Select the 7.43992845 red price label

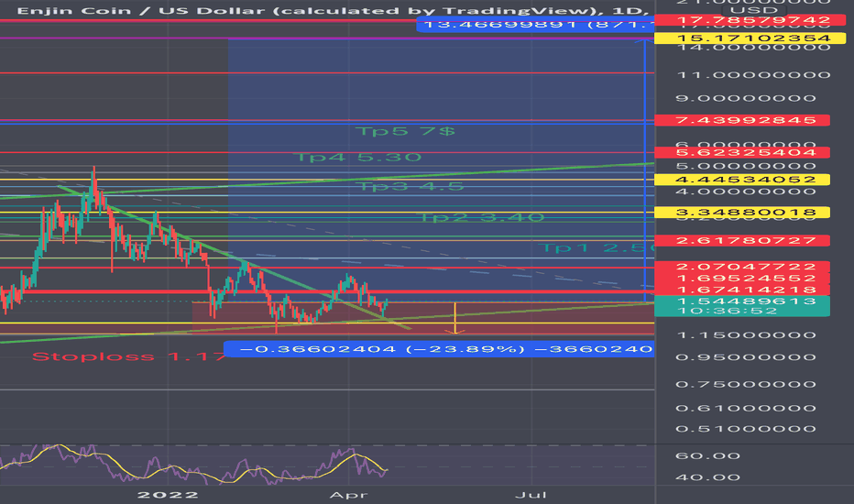point(742,120)
